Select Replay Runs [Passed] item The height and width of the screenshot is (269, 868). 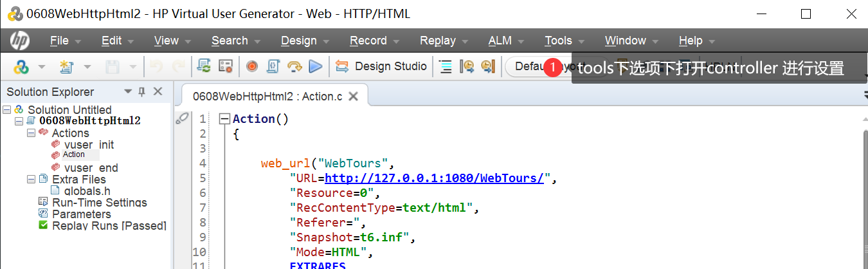109,226
